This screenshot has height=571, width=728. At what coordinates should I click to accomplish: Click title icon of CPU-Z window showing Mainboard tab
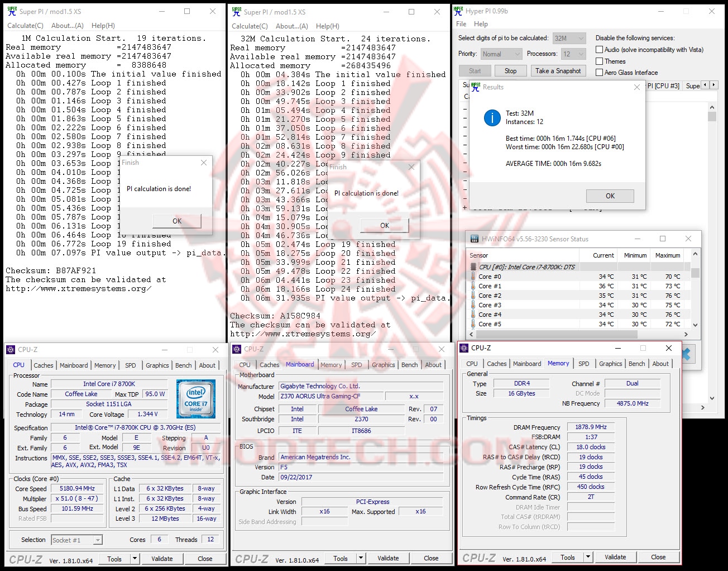click(237, 349)
